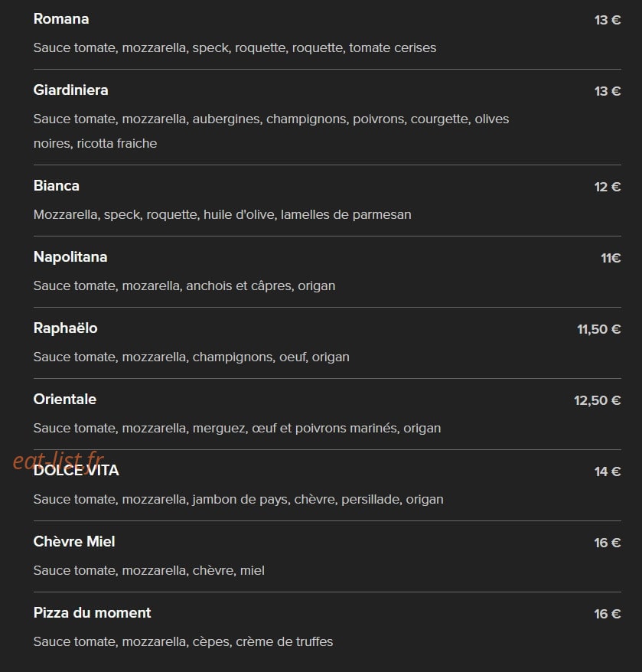Select the 12,50 € Orientale price
This screenshot has height=672, width=642.
click(597, 400)
